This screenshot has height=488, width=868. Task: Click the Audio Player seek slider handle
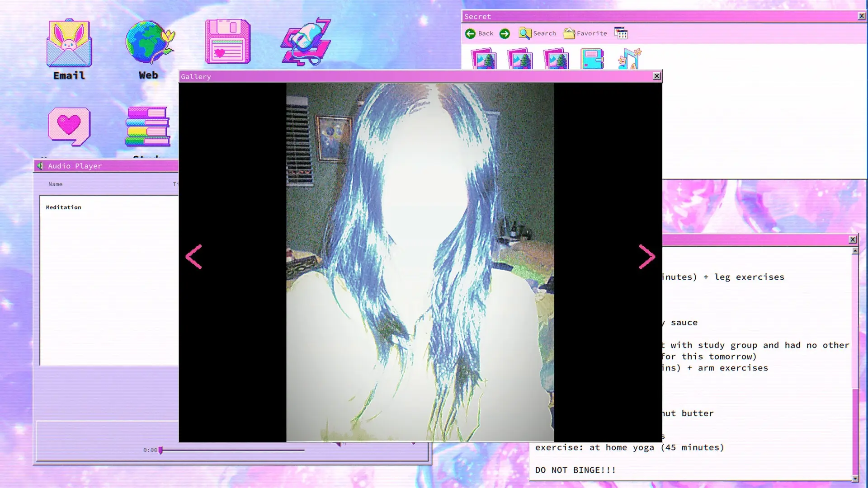(160, 450)
